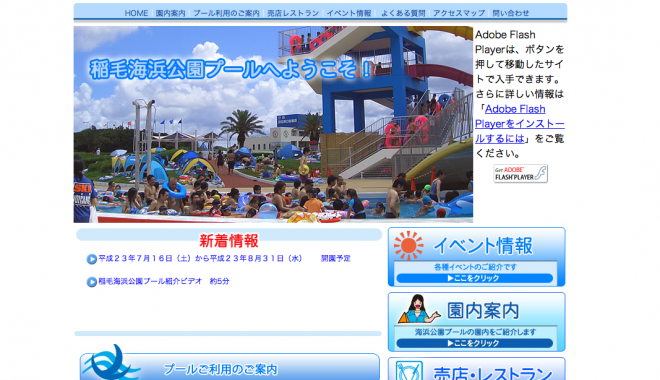Viewport: 660px width, 380px height.
Task: Open the 平成23年7月16日 開園予定 news link
Action: pyautogui.click(x=224, y=258)
